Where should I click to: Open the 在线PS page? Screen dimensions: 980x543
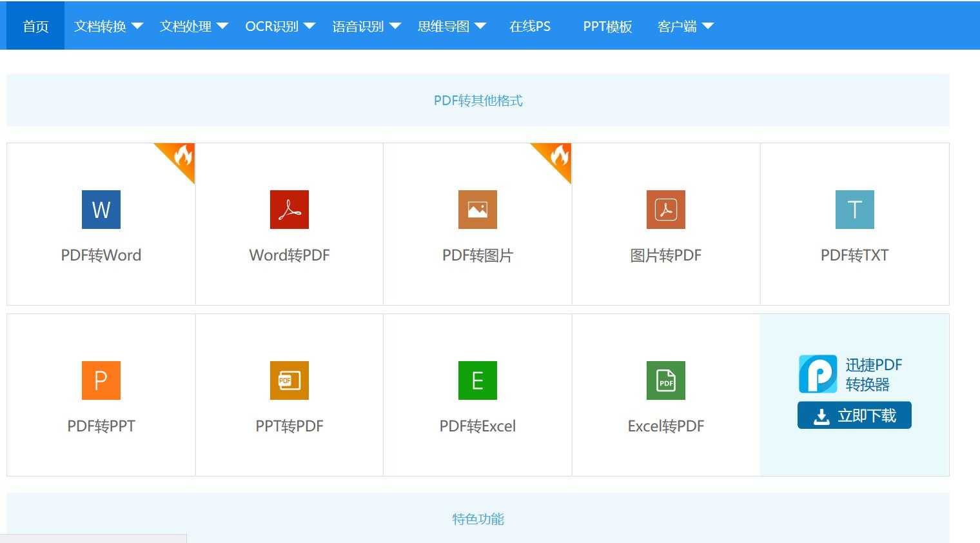pos(530,26)
